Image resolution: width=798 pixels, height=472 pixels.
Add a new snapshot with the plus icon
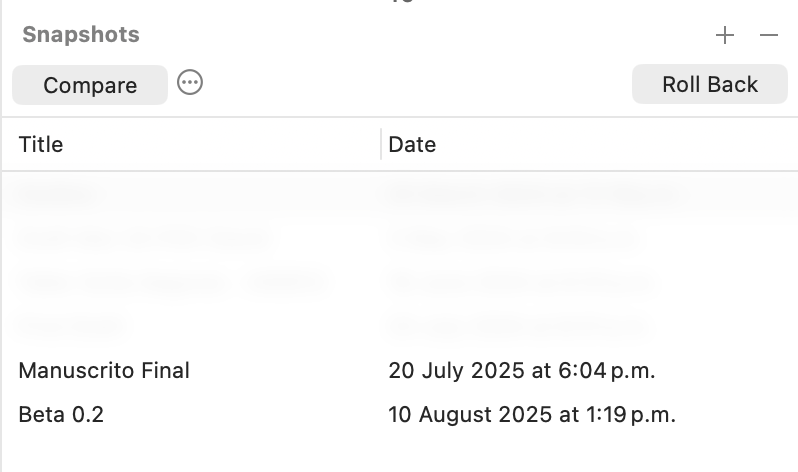point(725,36)
